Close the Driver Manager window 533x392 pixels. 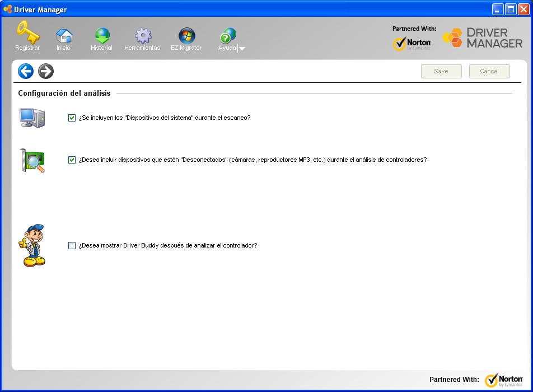(523, 9)
